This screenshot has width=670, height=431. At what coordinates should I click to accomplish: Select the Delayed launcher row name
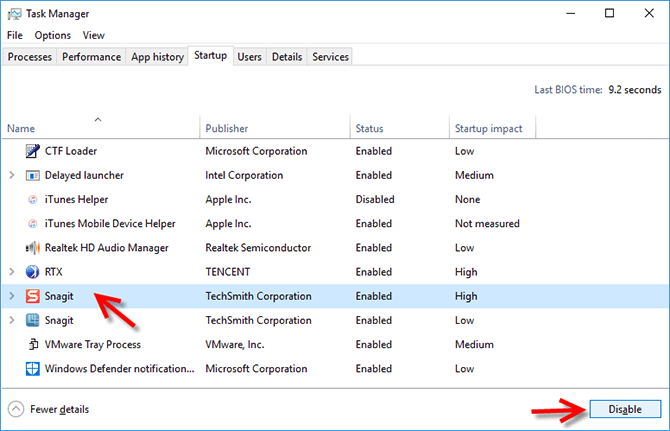pos(84,175)
